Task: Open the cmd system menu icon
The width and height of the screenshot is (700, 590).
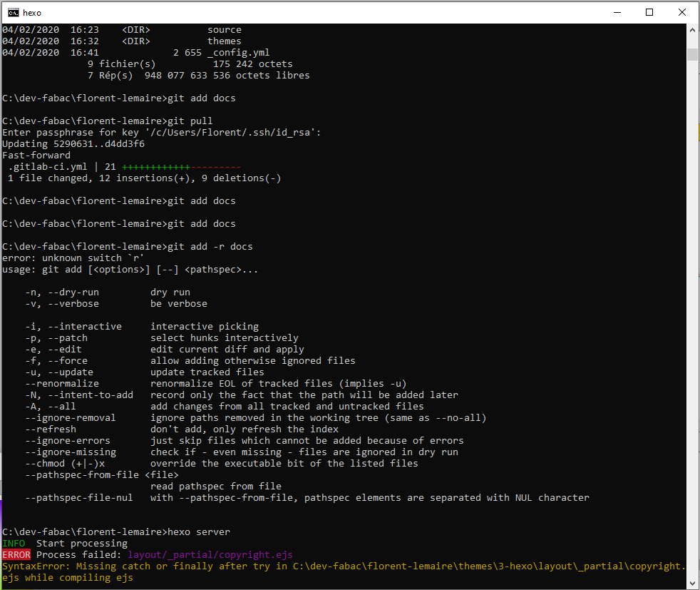Action: [x=14, y=13]
